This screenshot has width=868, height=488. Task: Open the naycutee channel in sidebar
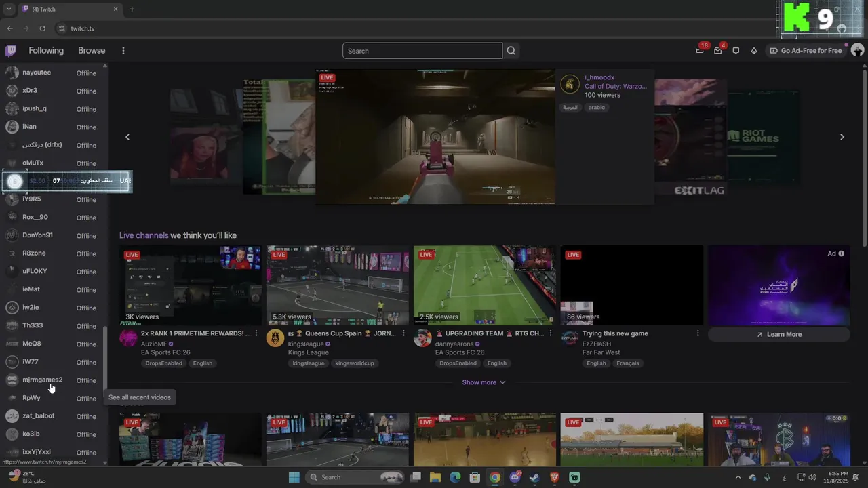coord(54,73)
